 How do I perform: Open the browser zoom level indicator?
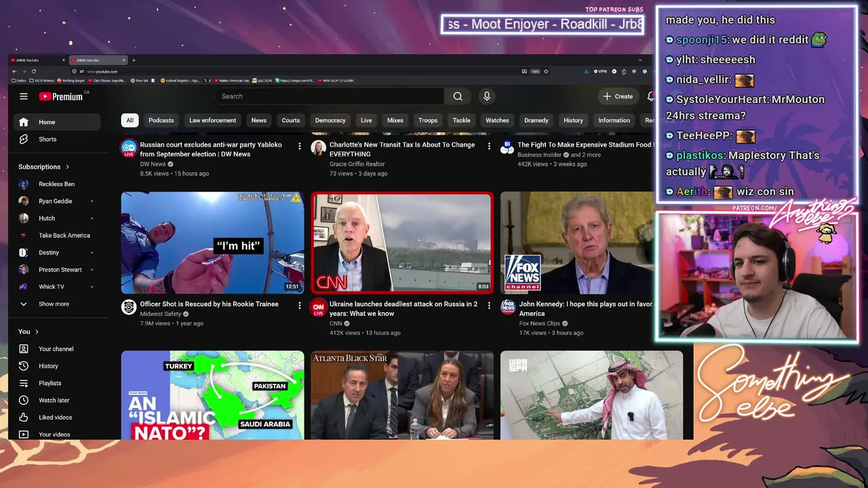pos(535,71)
